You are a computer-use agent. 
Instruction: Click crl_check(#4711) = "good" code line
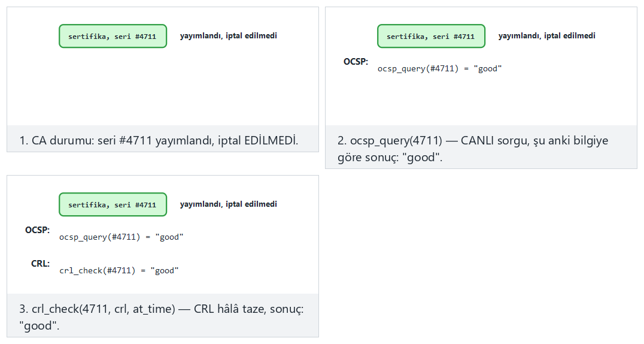pos(119,271)
